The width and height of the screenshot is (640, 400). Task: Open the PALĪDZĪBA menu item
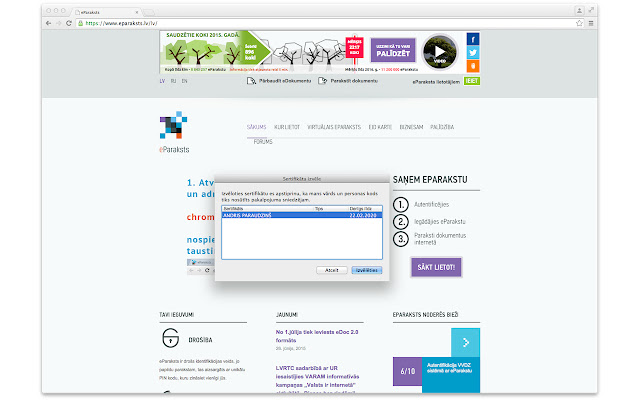tap(442, 127)
